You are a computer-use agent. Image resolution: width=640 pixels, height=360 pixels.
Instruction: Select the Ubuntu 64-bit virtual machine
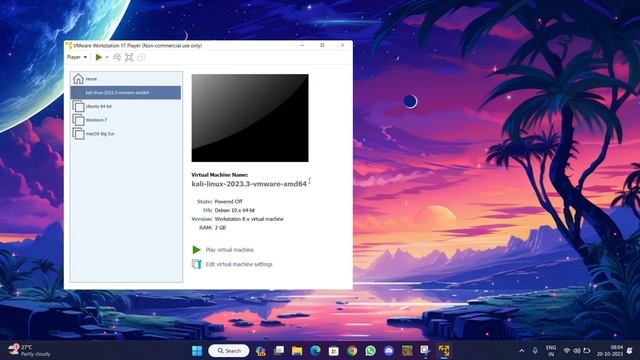(x=126, y=107)
